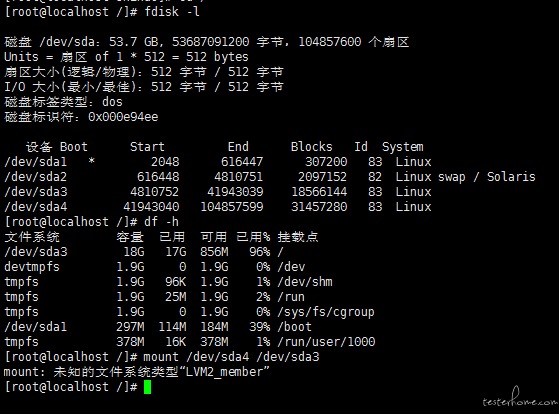Click the 'df -h' command text
559x414 pixels.
pos(161,222)
